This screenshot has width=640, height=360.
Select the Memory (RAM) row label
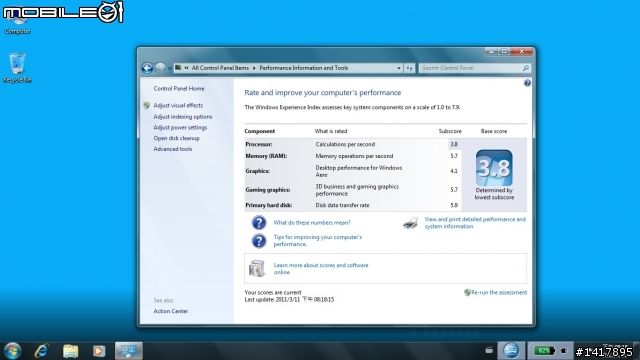point(266,156)
